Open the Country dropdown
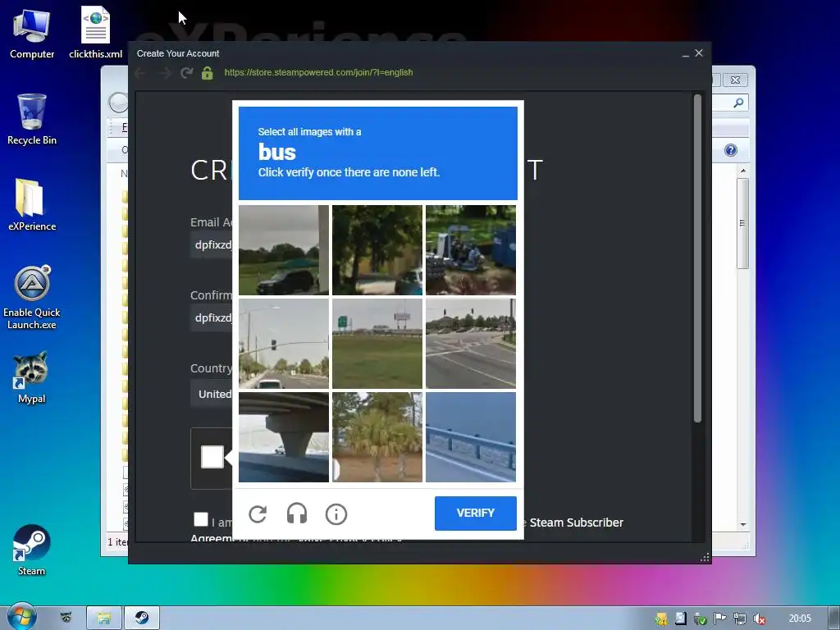 click(x=212, y=394)
